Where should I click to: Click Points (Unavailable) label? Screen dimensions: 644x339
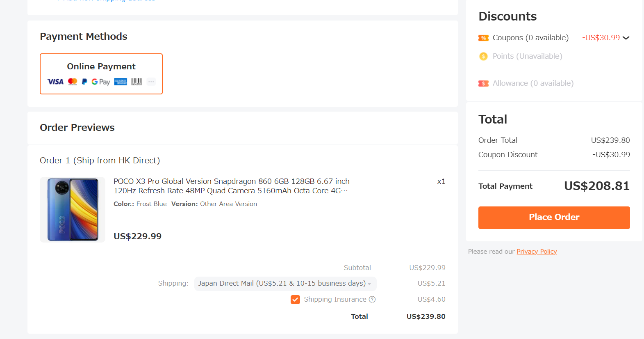click(x=527, y=56)
